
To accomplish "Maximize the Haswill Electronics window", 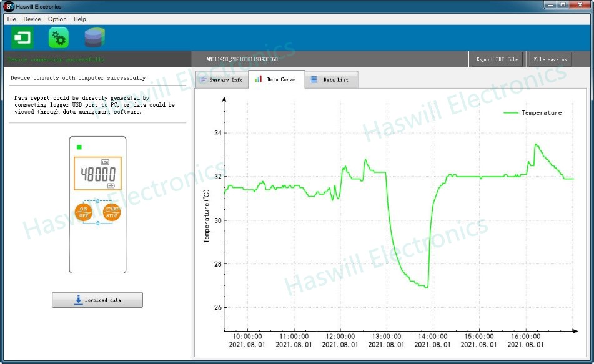I will point(563,5).
